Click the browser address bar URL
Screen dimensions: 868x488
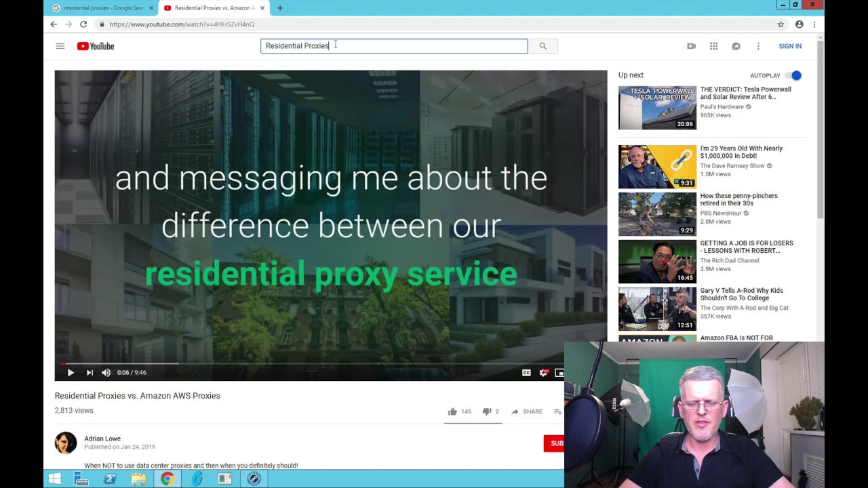point(182,24)
